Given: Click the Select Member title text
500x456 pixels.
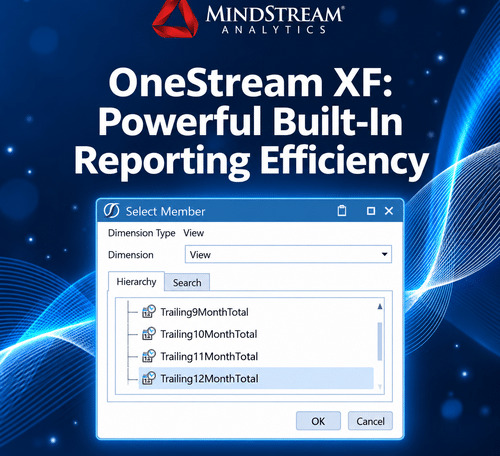Looking at the screenshot, I should pyautogui.click(x=165, y=211).
